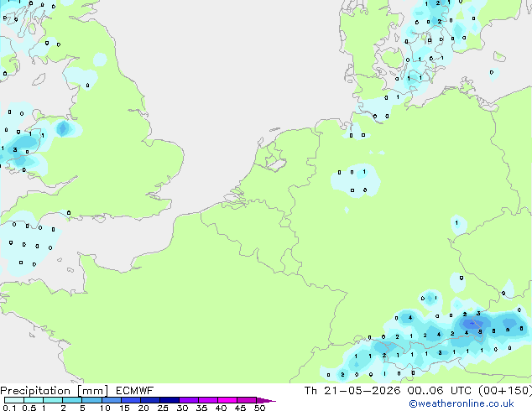Select the 30–35 mm purple legend swatch
Screen dimensions: 532x411
click(189, 400)
